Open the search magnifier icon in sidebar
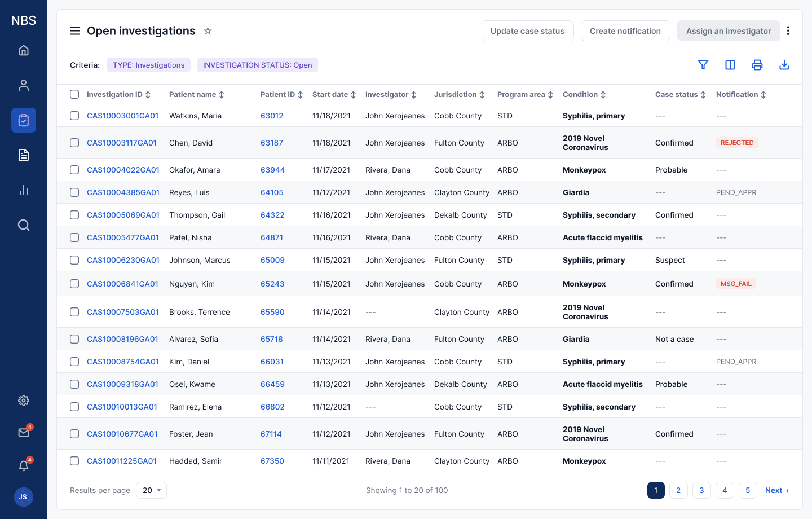The width and height of the screenshot is (812, 519). pyautogui.click(x=24, y=225)
